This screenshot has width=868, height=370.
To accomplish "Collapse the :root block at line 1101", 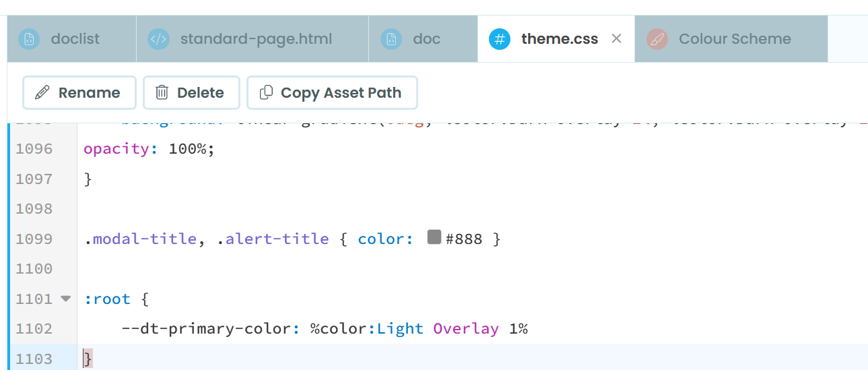I will tap(65, 298).
